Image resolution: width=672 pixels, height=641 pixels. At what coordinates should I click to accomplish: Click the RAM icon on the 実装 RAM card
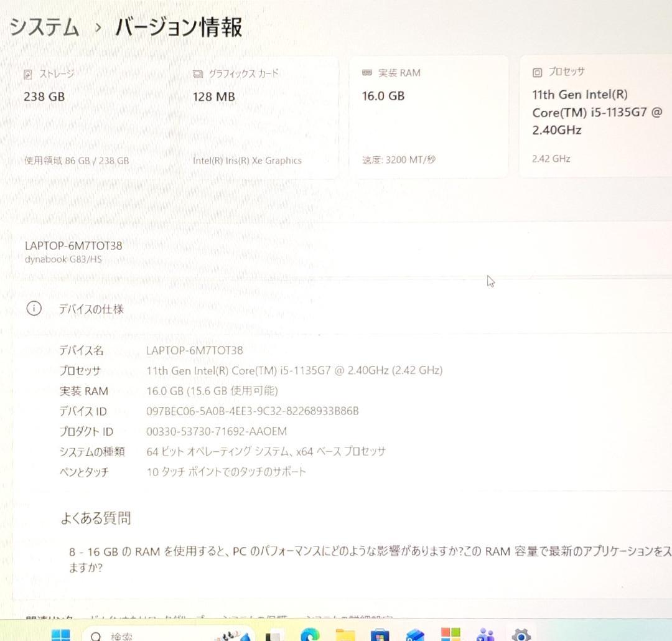(367, 72)
